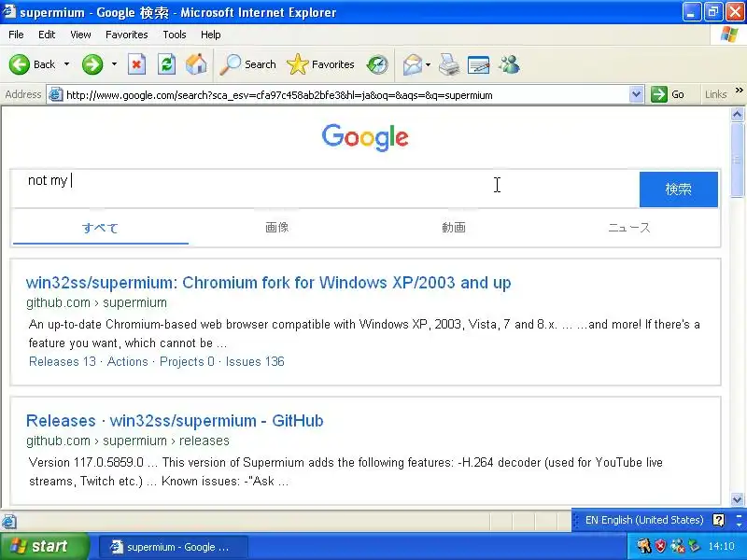Open the Actions sublink

128,361
